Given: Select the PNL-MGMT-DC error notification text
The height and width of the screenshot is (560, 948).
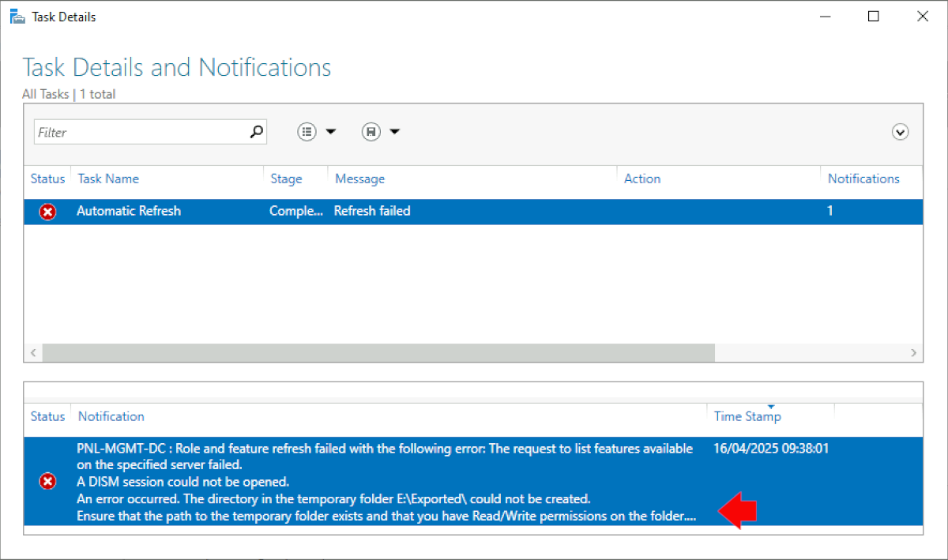Looking at the screenshot, I should tap(386, 482).
